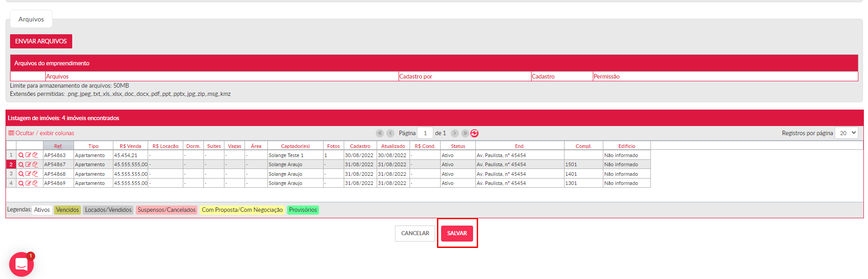Image resolution: width=868 pixels, height=279 pixels.
Task: Sort by Atualizado column header
Action: tap(393, 146)
